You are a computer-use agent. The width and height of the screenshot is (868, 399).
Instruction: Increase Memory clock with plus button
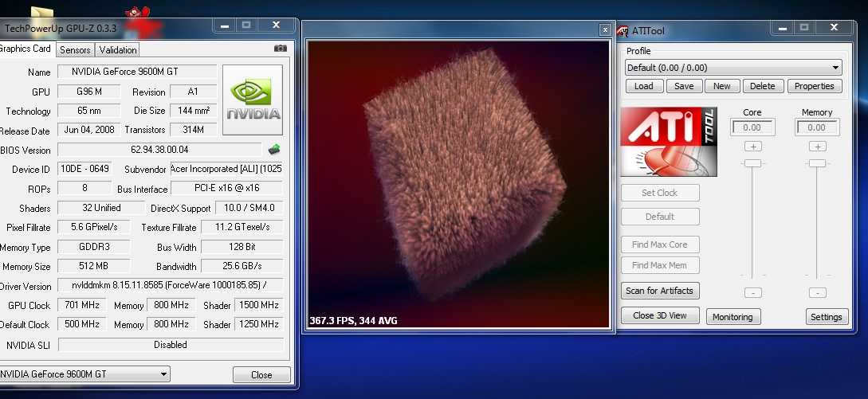coord(818,147)
